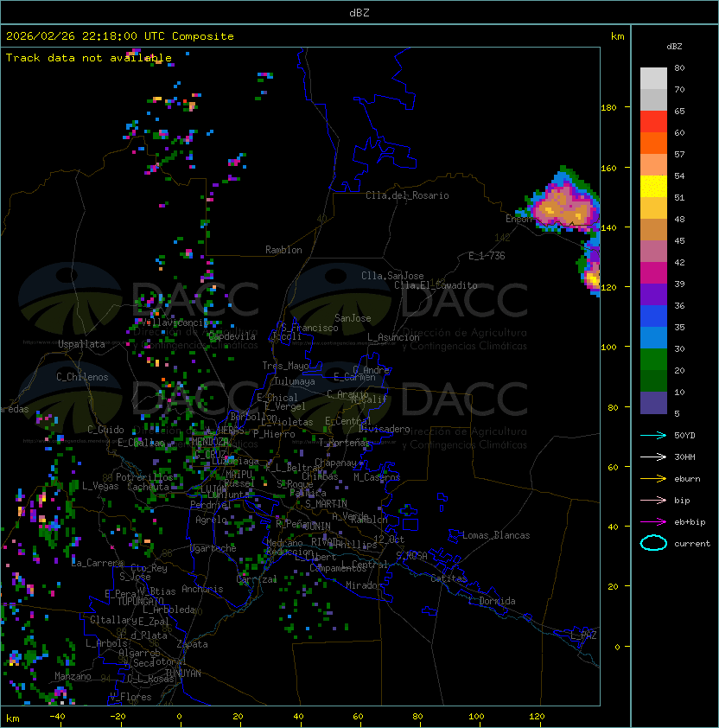Click the bip pink arrow legend icon
Viewport: 719px width, 728px height.
(x=653, y=500)
